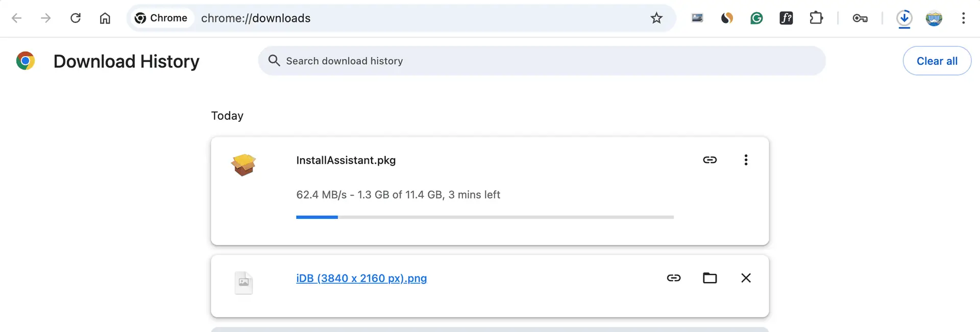This screenshot has height=332, width=980.
Task: Focus the Search download history field
Action: (542, 61)
